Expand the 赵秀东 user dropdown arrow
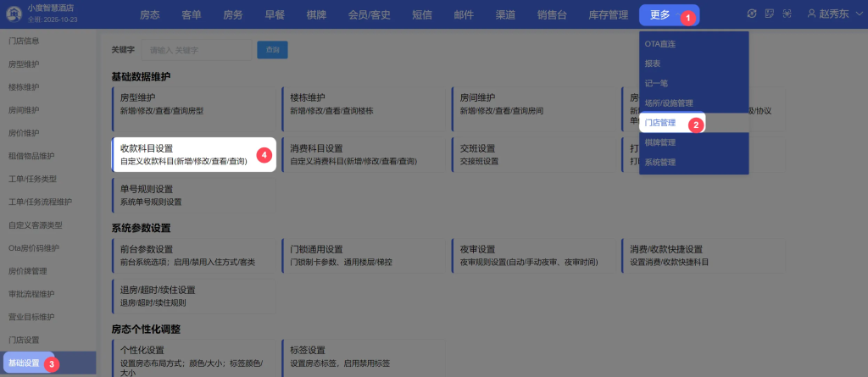Screen dimensions: 868x377 click(x=859, y=14)
